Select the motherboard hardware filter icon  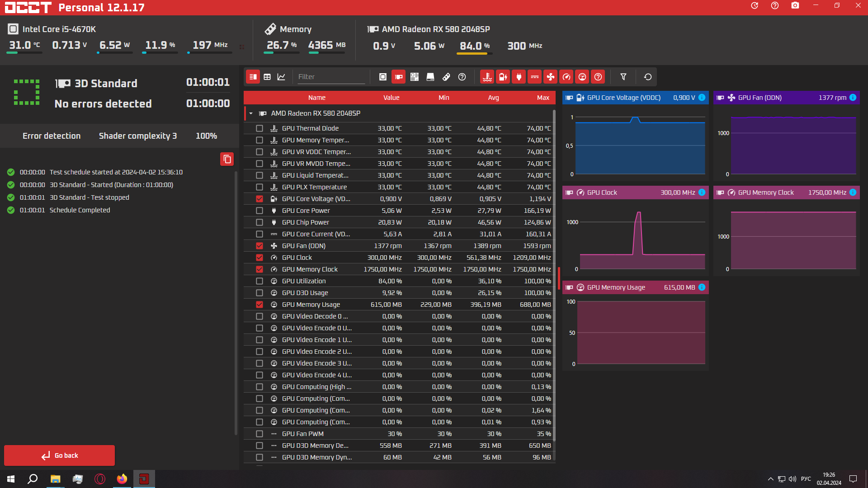[x=414, y=77]
